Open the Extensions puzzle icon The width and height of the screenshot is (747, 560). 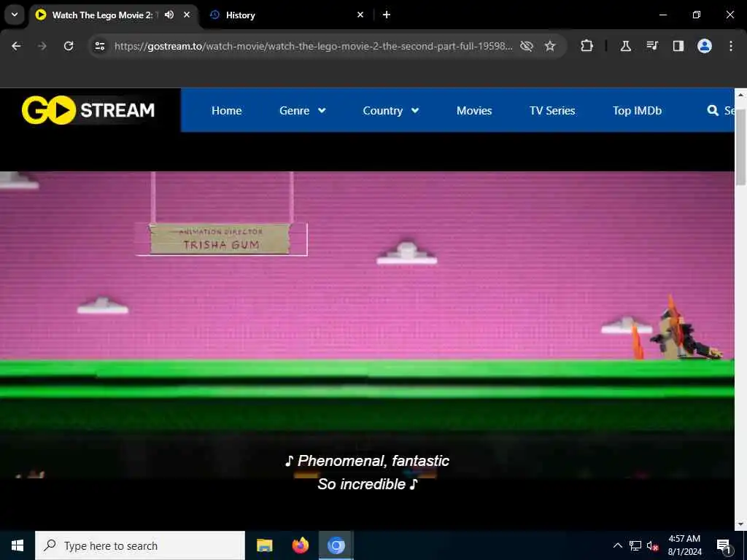pos(587,46)
